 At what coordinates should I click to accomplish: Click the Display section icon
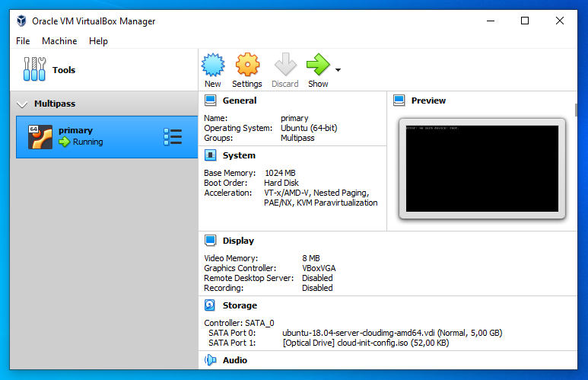210,241
